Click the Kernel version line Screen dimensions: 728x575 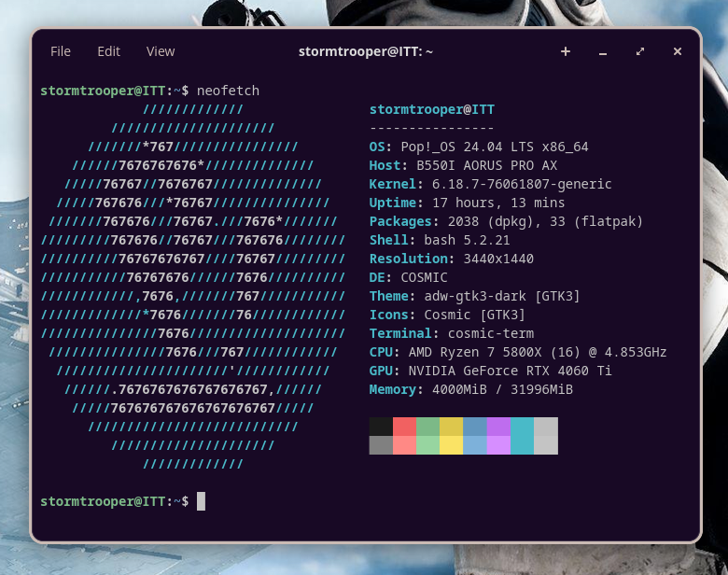pyautogui.click(x=490, y=184)
